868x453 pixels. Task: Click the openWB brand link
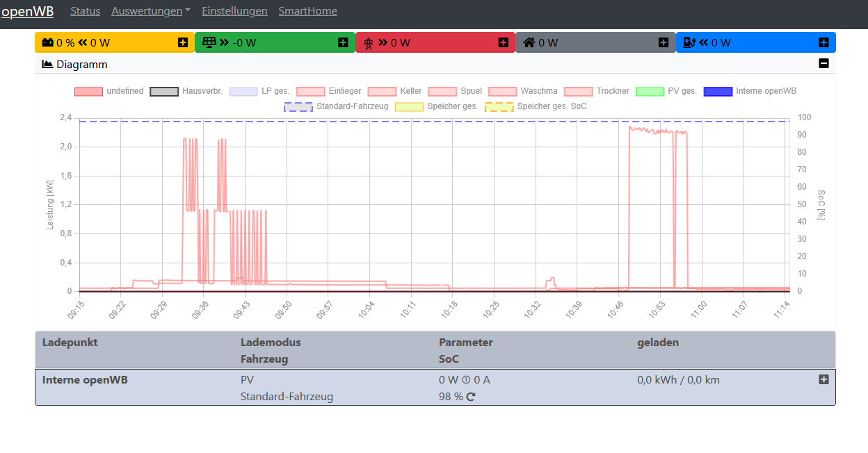(27, 11)
